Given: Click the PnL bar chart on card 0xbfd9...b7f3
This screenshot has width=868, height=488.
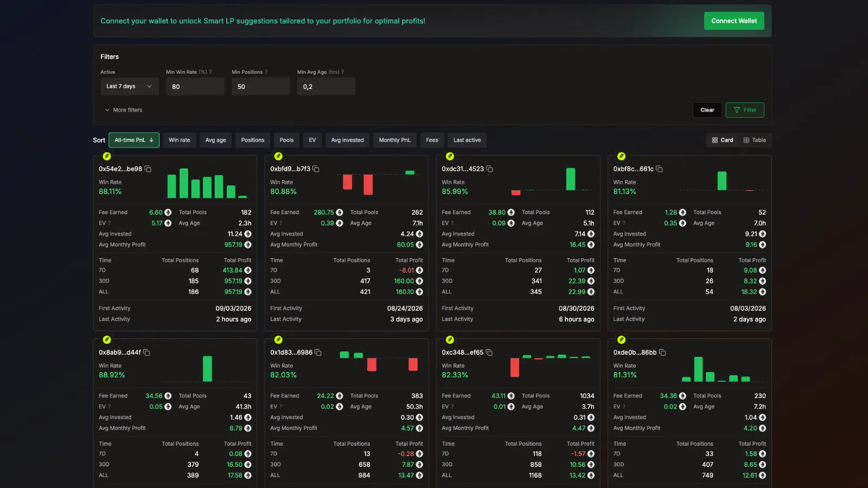Looking at the screenshot, I should 380,183.
